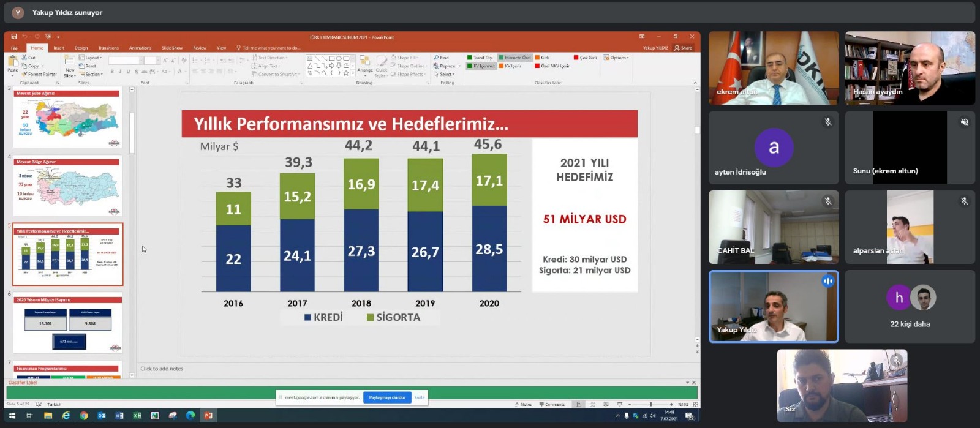Switch to the Insert tab
This screenshot has width=980, height=428.
click(x=59, y=48)
